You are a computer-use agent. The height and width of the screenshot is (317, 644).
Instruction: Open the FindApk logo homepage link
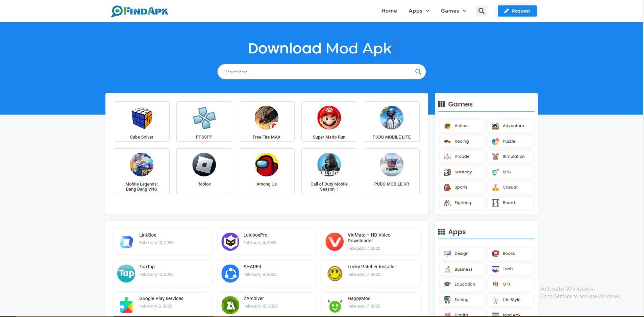pos(139,11)
